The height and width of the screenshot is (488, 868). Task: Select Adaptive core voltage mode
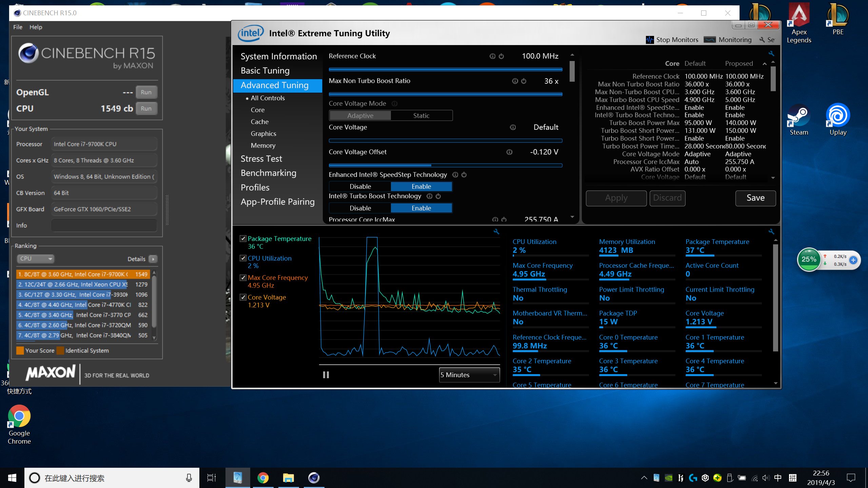click(x=360, y=116)
